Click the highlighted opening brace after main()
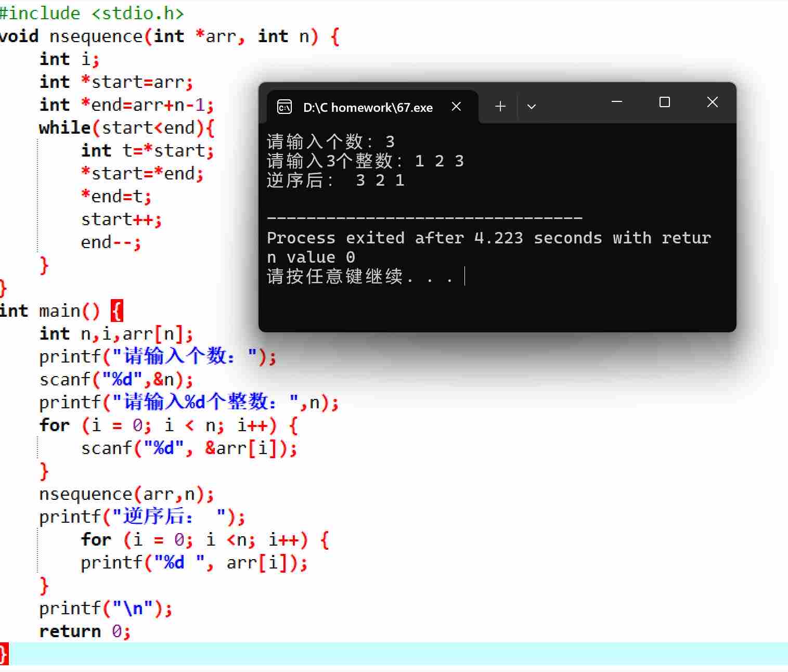This screenshot has height=672, width=788. point(117,311)
